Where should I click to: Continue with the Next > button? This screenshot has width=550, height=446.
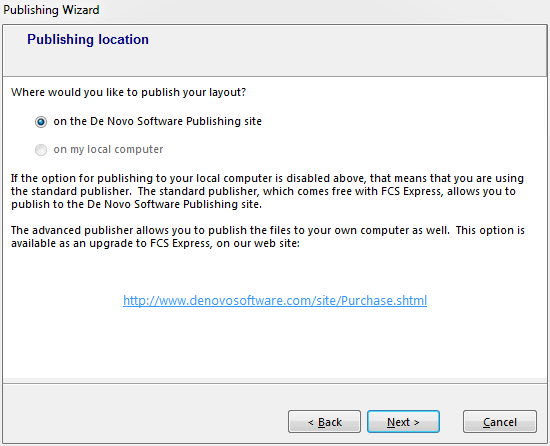pos(403,421)
